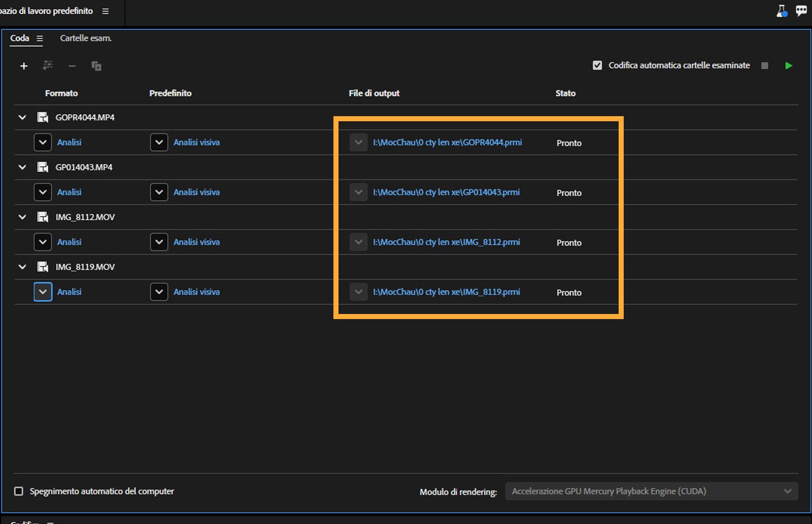Click the GOPR4044.prmi output file link
Viewport: 812px width, 524px height.
coord(447,143)
